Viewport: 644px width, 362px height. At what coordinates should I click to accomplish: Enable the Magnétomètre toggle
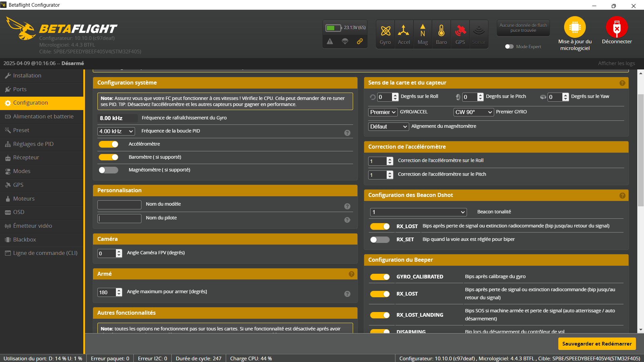pos(109,170)
